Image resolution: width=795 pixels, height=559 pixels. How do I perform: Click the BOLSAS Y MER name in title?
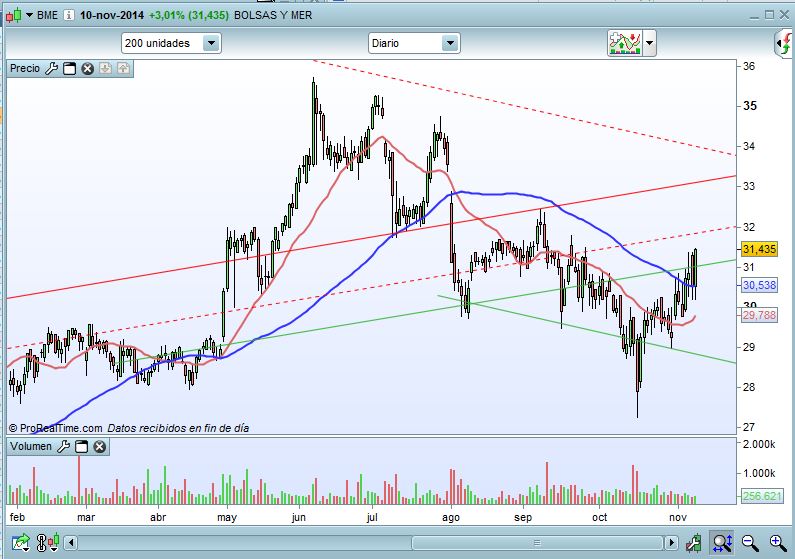click(x=273, y=15)
